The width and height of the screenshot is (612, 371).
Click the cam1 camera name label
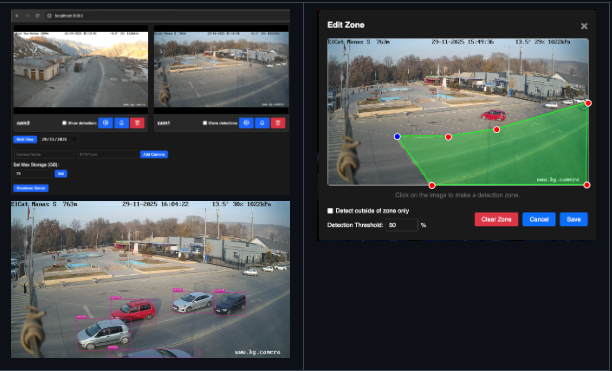pos(164,123)
